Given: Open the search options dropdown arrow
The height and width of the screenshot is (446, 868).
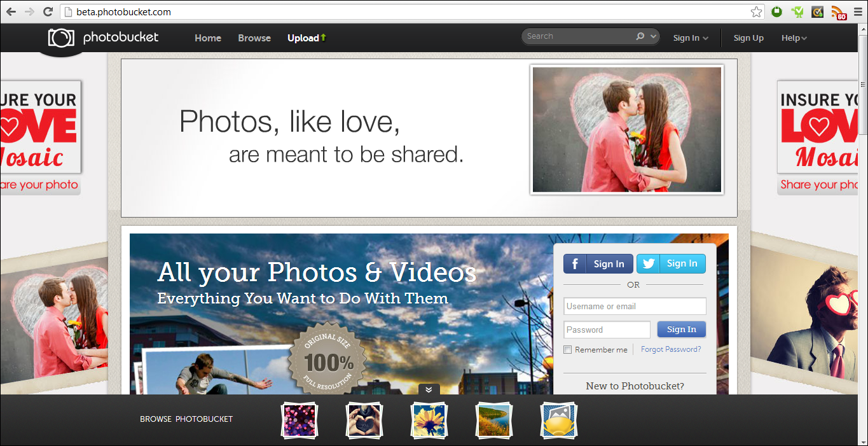Looking at the screenshot, I should point(653,37).
